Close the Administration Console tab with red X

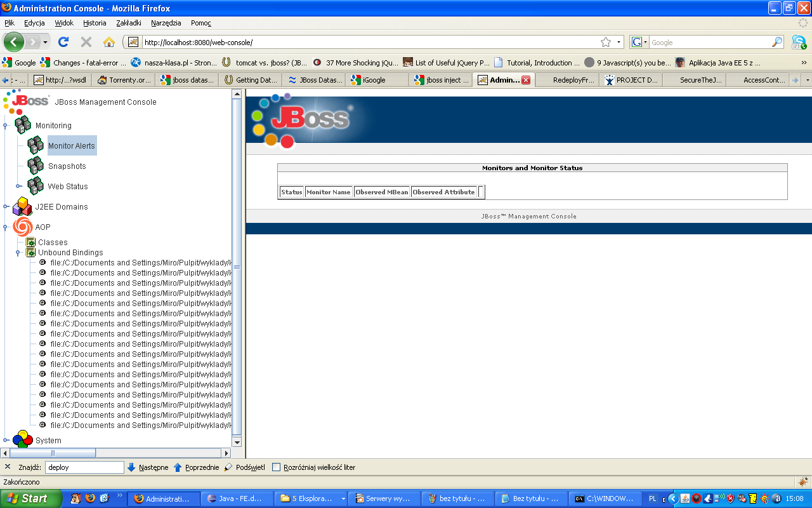pyautogui.click(x=525, y=80)
